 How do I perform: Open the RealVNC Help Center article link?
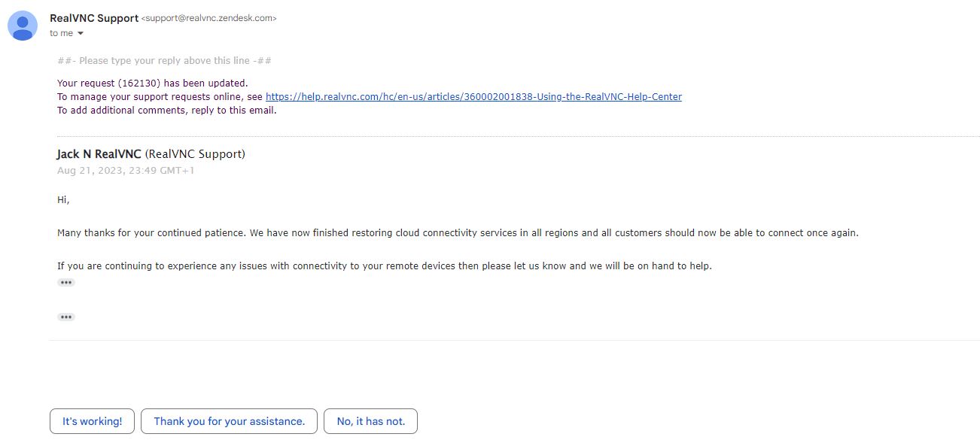click(473, 97)
